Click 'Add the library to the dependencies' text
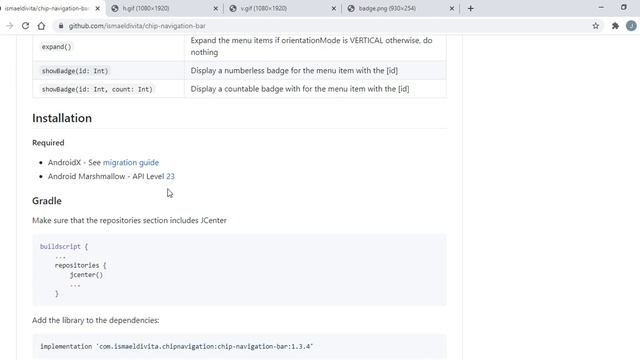 coord(96,320)
